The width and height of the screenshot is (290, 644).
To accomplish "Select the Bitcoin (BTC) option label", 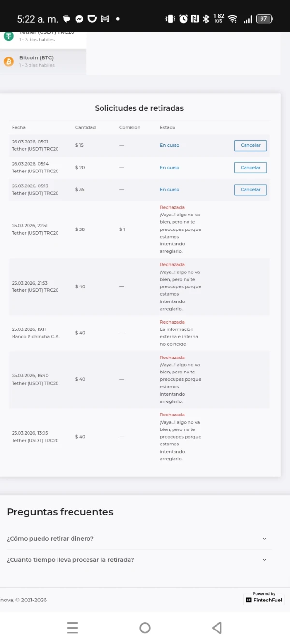I will (x=36, y=58).
